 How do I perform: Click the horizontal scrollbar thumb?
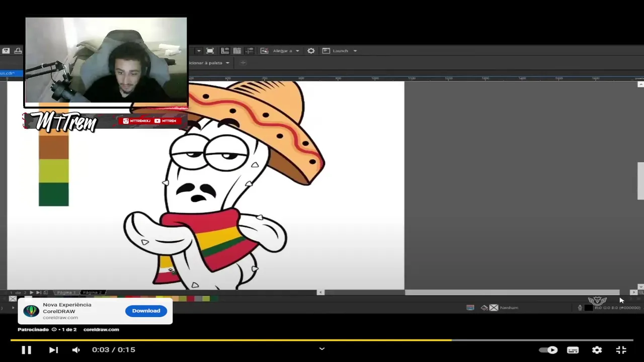pos(512,292)
